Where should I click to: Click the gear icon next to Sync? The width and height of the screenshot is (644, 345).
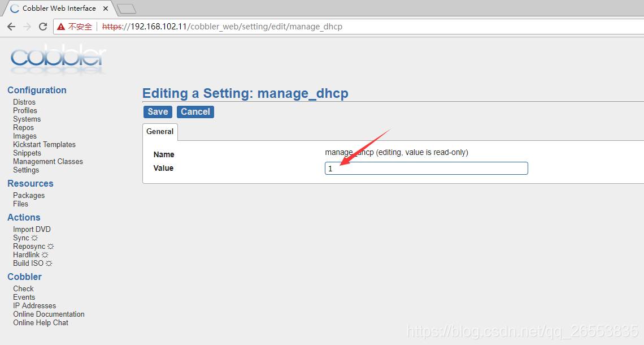coord(34,238)
